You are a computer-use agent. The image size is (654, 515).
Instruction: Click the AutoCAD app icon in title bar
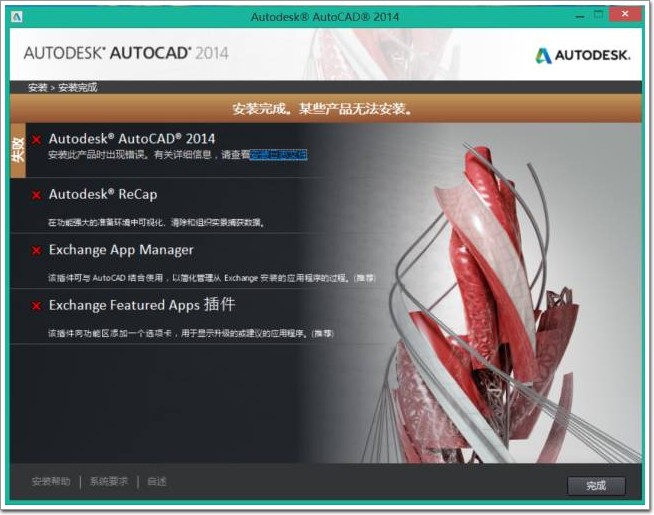17,17
